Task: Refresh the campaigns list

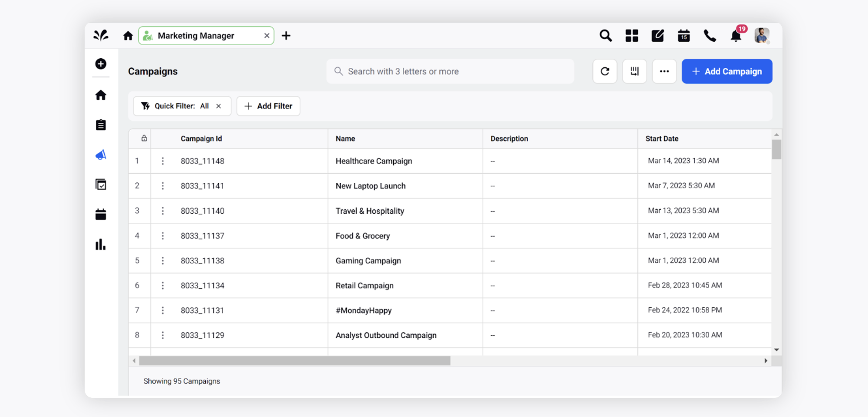Action: (605, 71)
